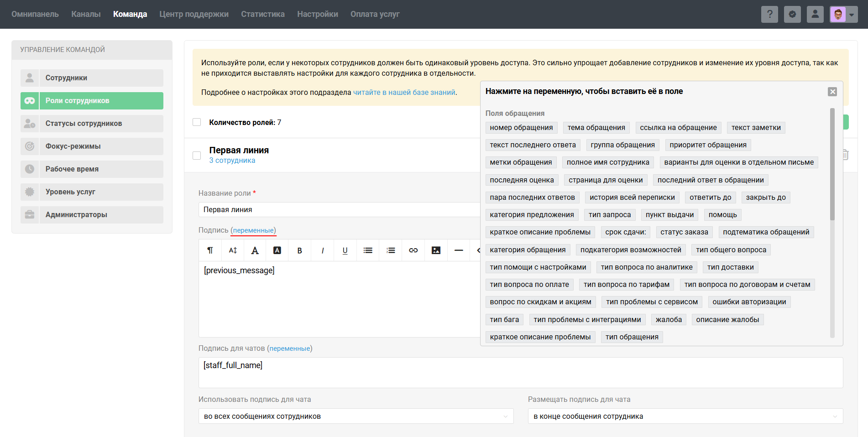The height and width of the screenshot is (437, 868).
Task: Insert horizontal line in editor
Action: tap(459, 250)
